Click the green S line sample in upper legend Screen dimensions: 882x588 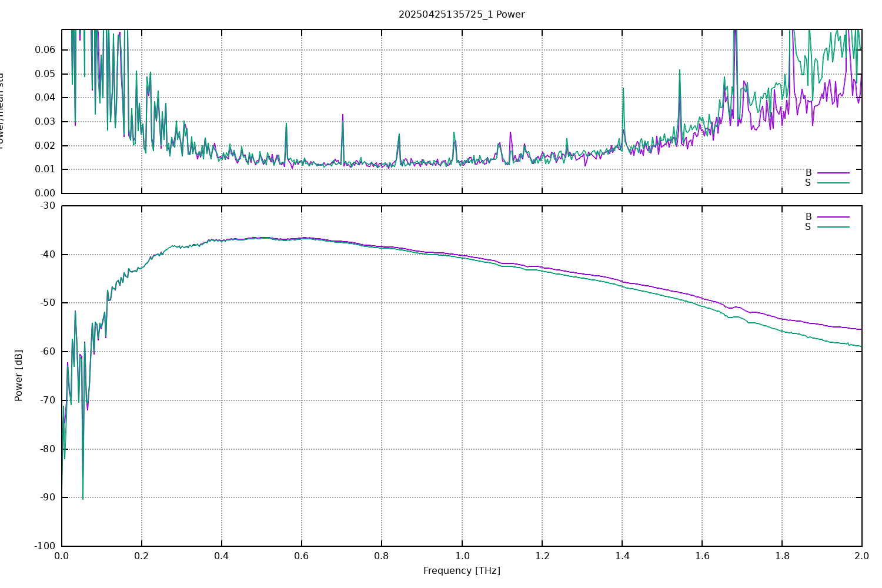833,183
